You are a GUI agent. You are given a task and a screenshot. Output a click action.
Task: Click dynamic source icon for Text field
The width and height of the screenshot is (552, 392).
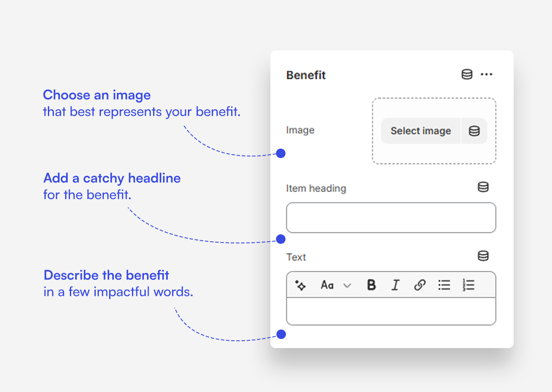pos(483,256)
